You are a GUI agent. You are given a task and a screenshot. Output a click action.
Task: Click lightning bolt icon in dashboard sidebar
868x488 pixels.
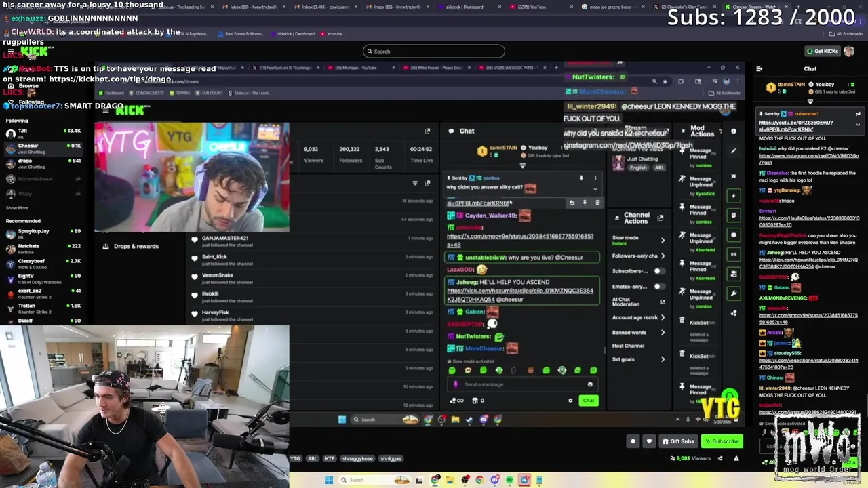734,195
